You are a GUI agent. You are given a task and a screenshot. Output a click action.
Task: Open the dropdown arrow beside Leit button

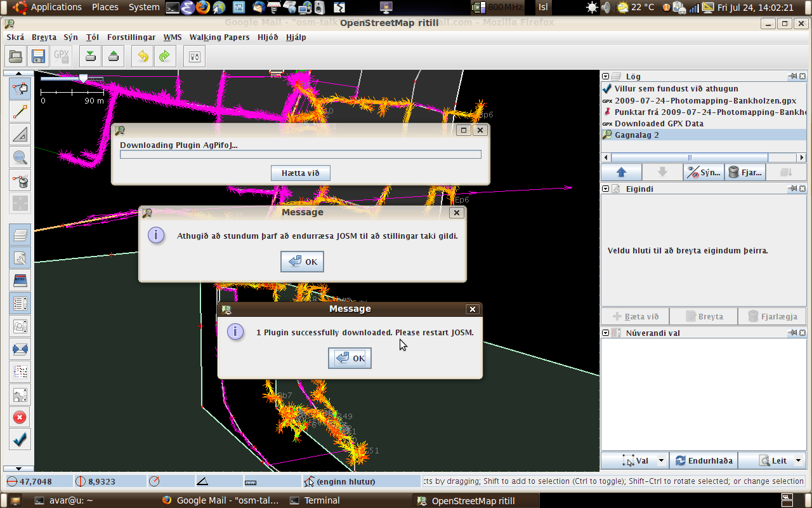[798, 461]
